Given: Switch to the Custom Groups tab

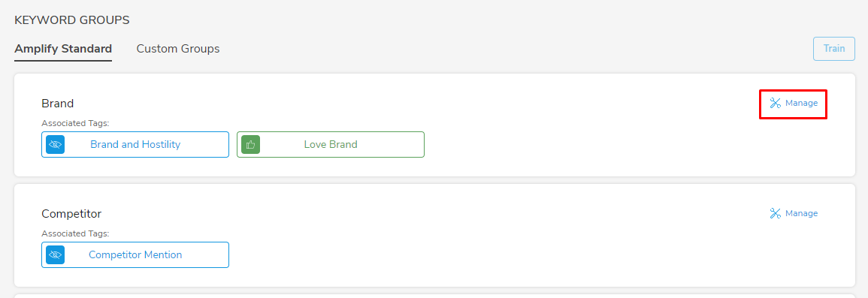Looking at the screenshot, I should pyautogui.click(x=177, y=49).
